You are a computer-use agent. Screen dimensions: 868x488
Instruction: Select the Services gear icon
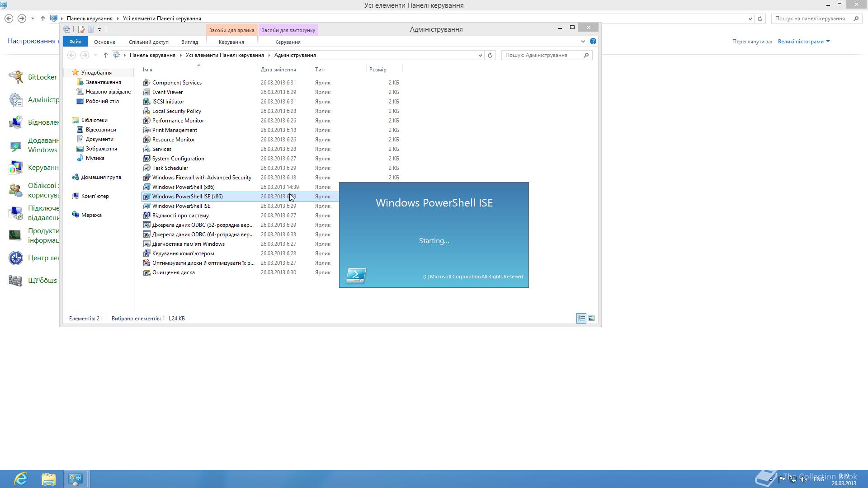(146, 149)
